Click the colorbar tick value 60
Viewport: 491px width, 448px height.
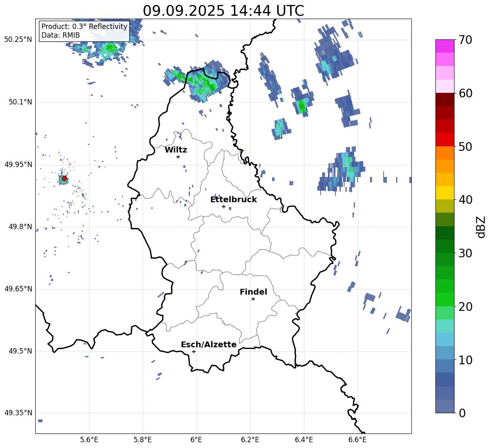coord(465,93)
